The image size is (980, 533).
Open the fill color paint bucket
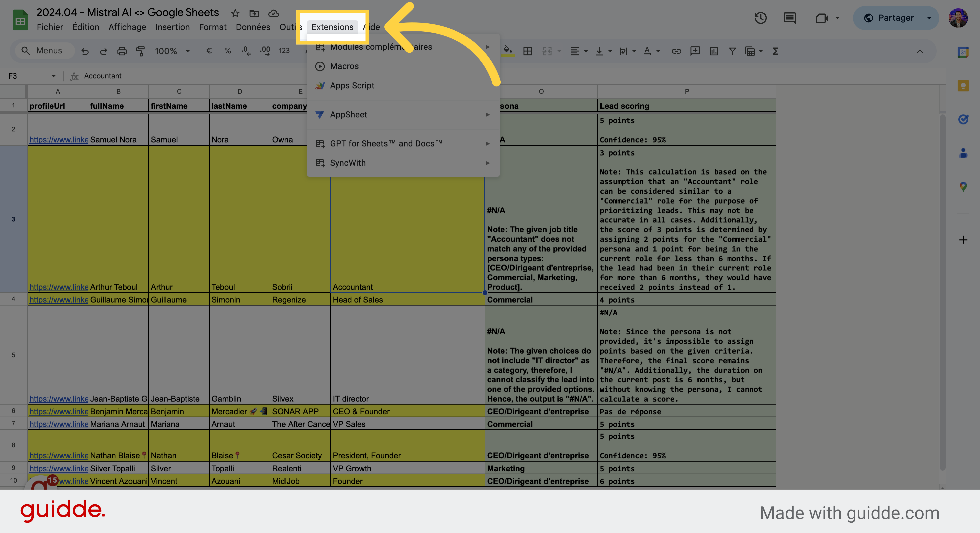[507, 50]
